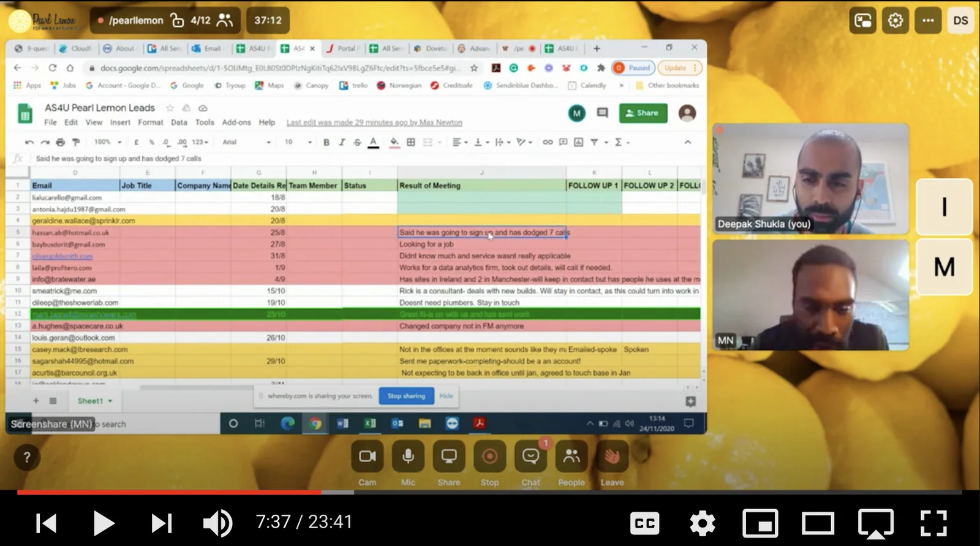Toggle YouTube theater mode
This screenshot has height=546, width=980.
click(818, 523)
